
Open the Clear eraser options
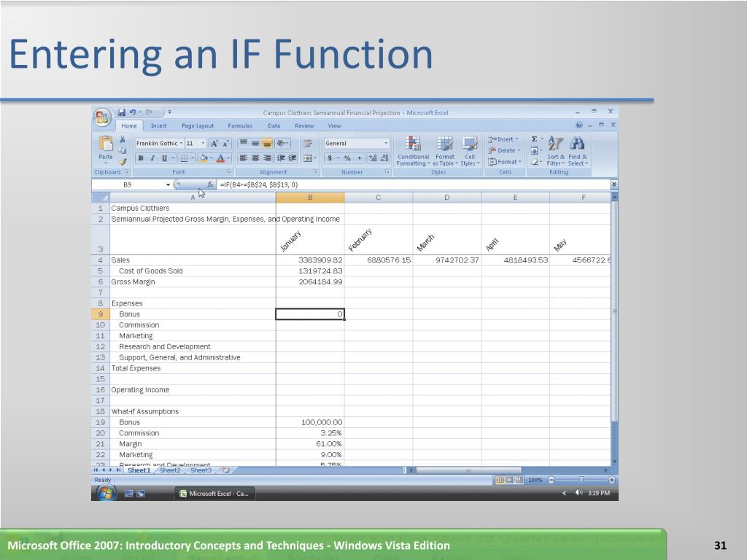click(x=535, y=162)
